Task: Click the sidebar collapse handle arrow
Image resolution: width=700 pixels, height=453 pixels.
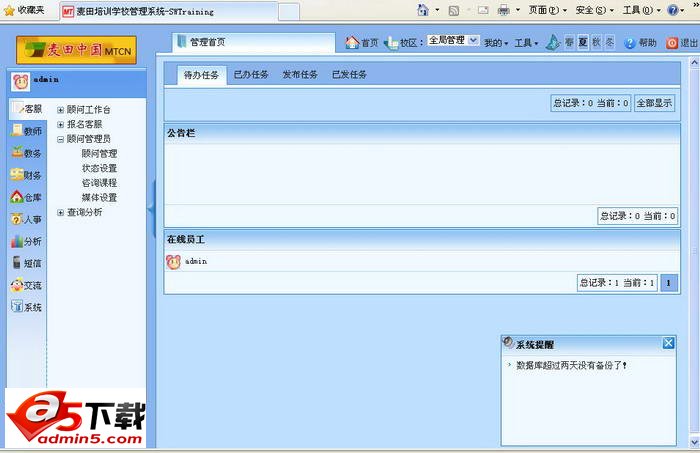Action: 151,208
